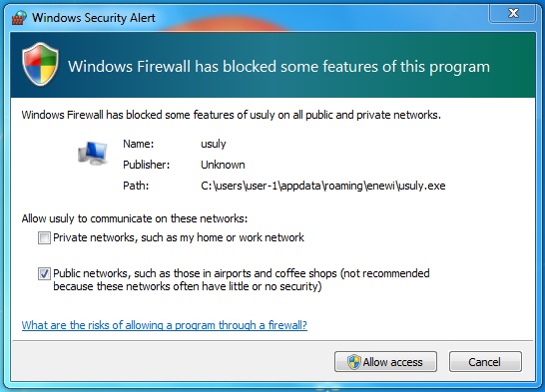Uncheck the Public networks checkbox
Image resolution: width=545 pixels, height=392 pixels.
tap(44, 274)
